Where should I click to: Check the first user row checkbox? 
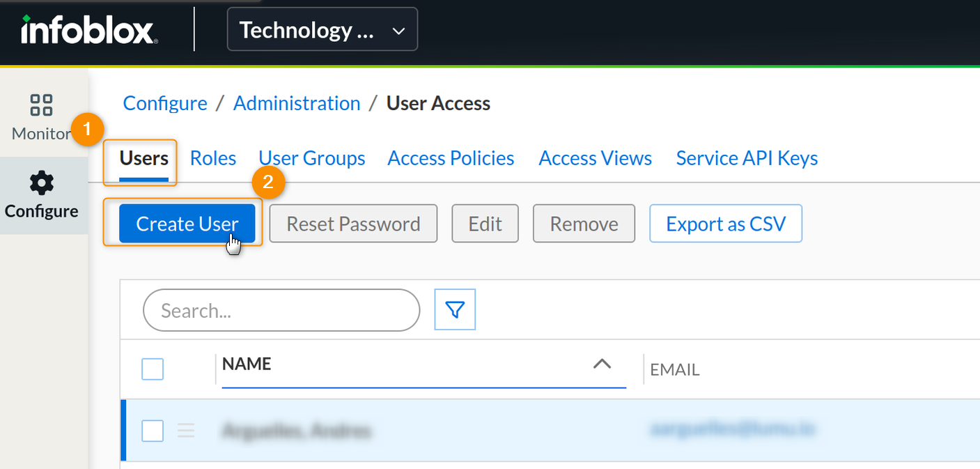pyautogui.click(x=153, y=431)
